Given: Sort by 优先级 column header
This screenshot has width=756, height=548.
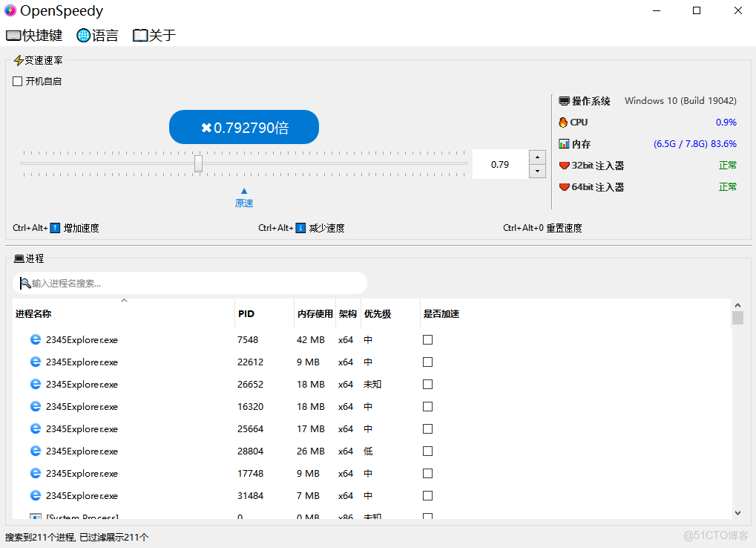Looking at the screenshot, I should point(390,313).
